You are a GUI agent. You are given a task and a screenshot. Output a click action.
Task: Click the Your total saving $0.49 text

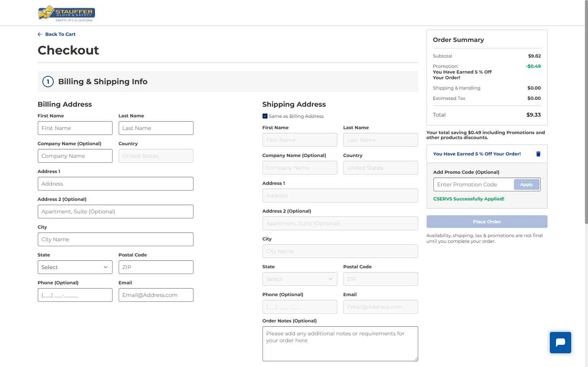pyautogui.click(x=486, y=135)
